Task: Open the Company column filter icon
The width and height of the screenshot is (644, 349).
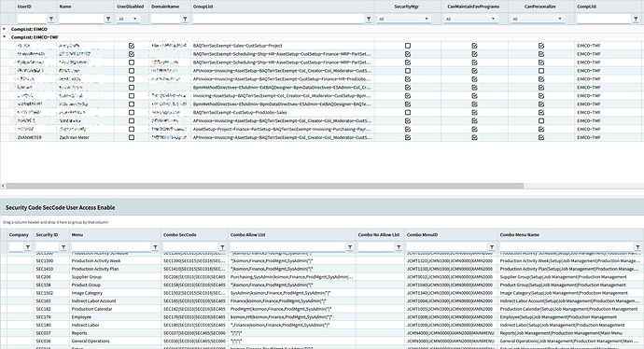Action: click(x=27, y=247)
